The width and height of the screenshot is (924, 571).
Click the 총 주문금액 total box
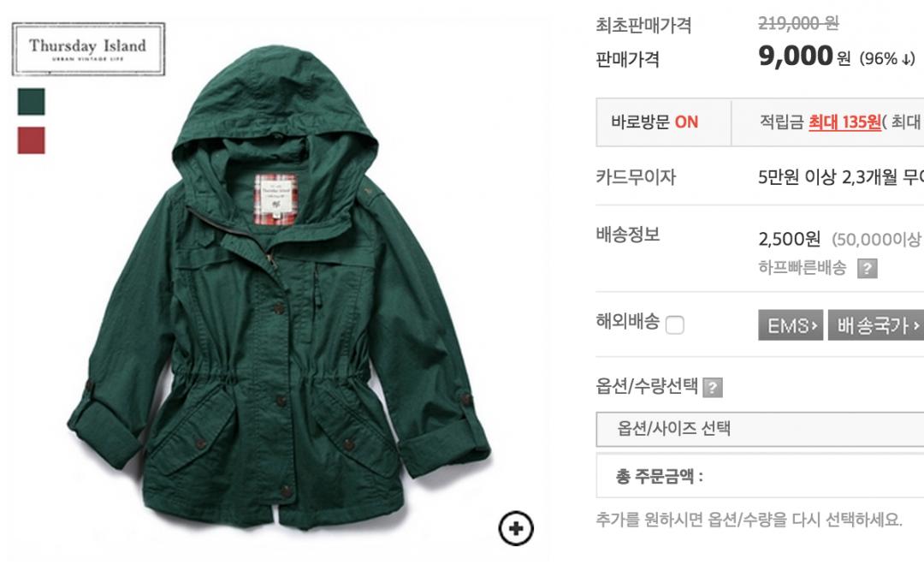tap(761, 476)
